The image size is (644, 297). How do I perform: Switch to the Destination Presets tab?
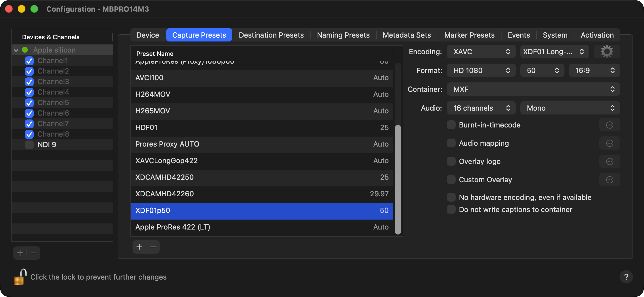(x=271, y=35)
